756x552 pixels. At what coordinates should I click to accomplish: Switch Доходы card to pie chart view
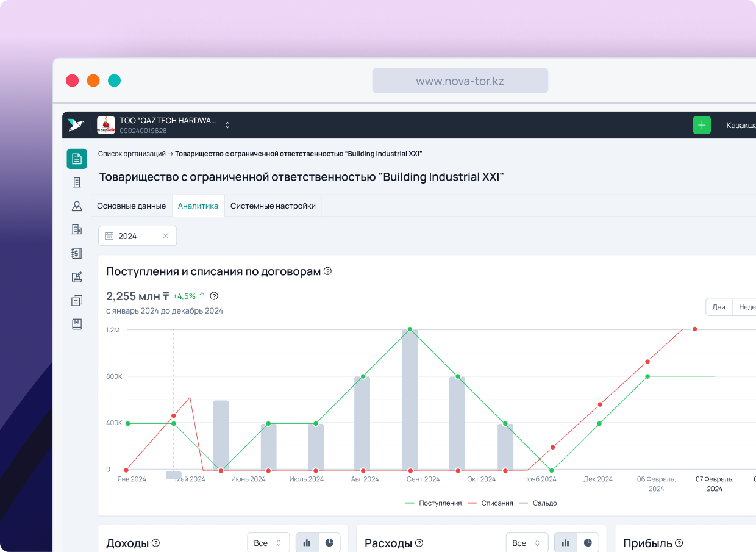(x=329, y=543)
